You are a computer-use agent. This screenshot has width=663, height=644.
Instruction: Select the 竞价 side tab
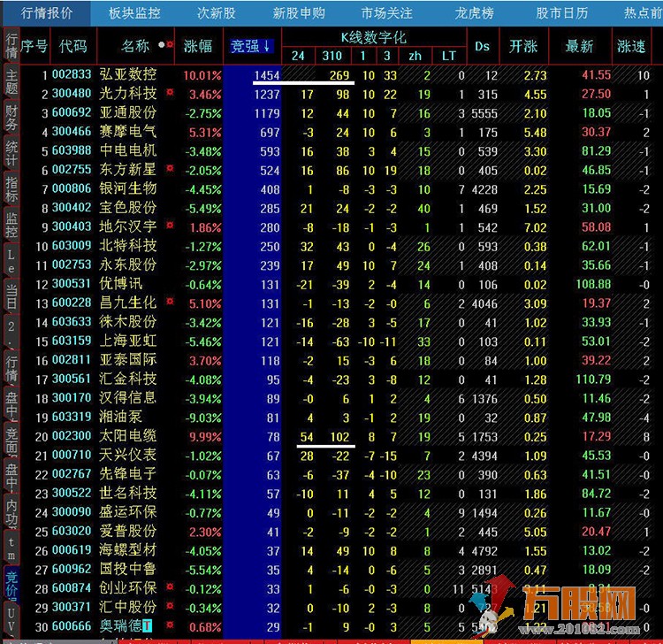11,584
